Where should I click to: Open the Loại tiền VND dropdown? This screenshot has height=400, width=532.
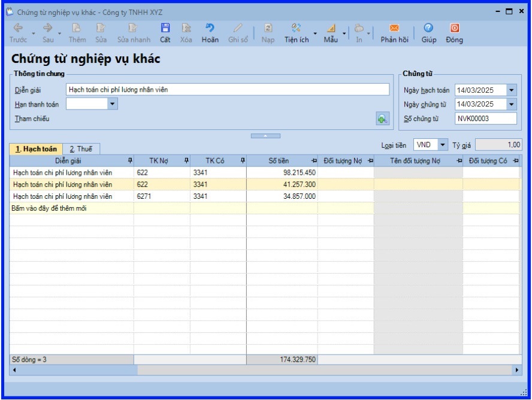(442, 145)
